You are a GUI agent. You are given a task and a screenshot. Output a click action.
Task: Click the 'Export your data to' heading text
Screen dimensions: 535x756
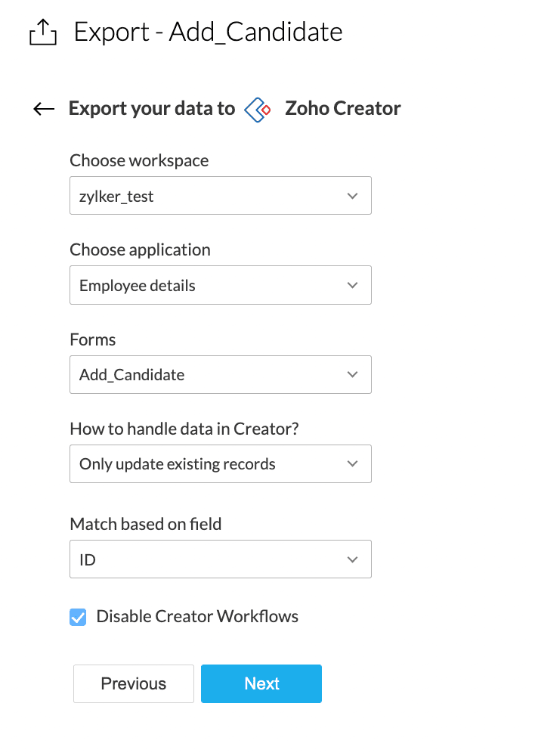click(152, 109)
